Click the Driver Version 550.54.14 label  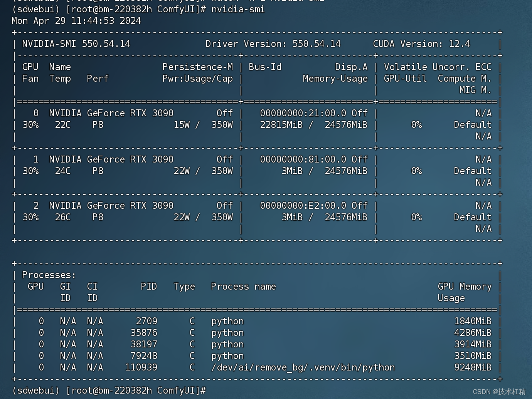(273, 44)
